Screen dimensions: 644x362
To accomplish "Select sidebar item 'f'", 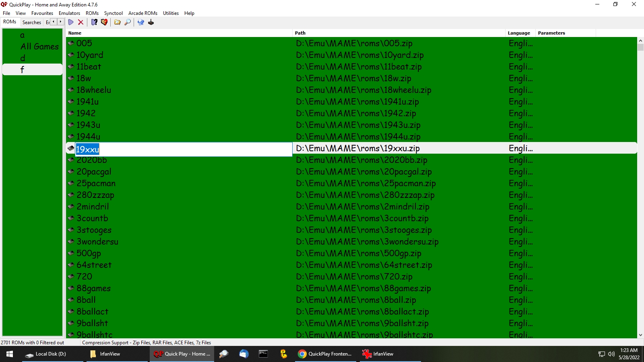I will click(33, 70).
